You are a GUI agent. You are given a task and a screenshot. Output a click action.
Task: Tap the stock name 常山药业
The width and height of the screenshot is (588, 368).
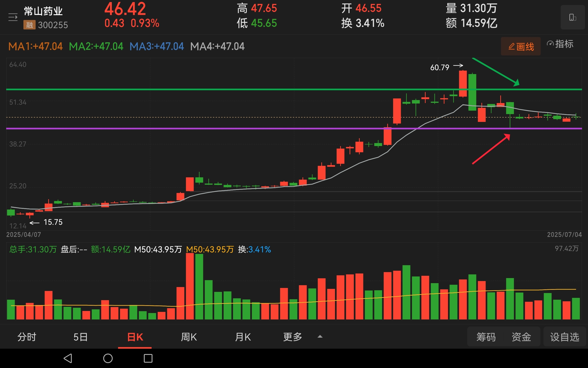click(43, 11)
